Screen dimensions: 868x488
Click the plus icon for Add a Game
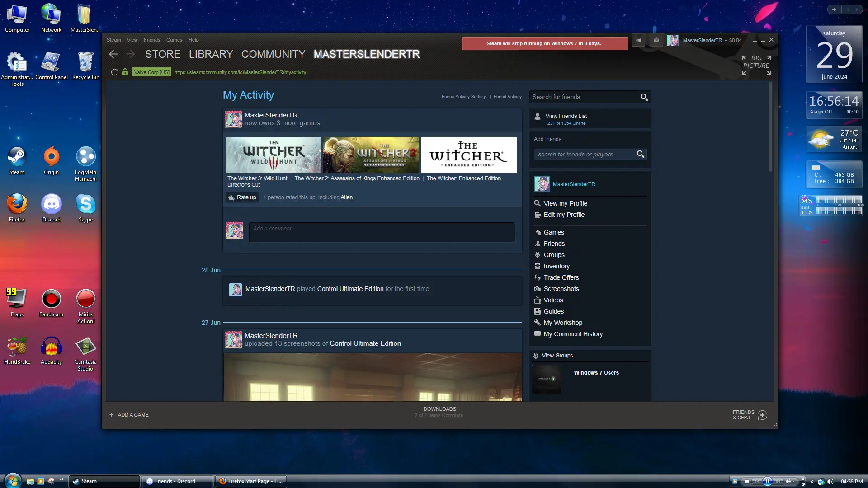tap(112, 415)
